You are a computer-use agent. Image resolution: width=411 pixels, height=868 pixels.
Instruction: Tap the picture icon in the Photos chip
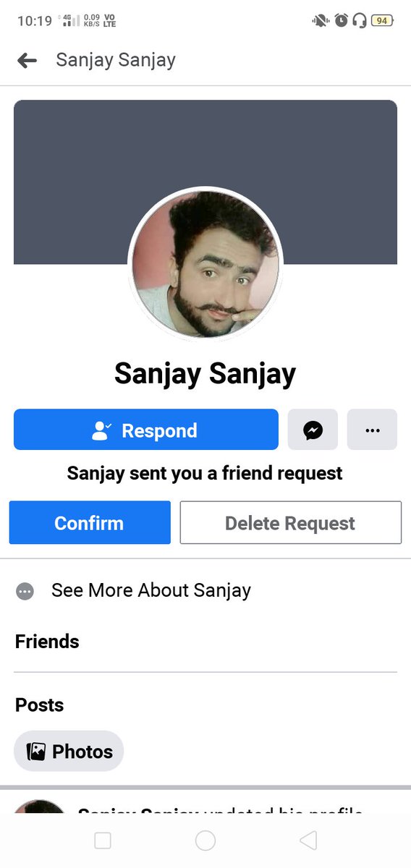[36, 752]
